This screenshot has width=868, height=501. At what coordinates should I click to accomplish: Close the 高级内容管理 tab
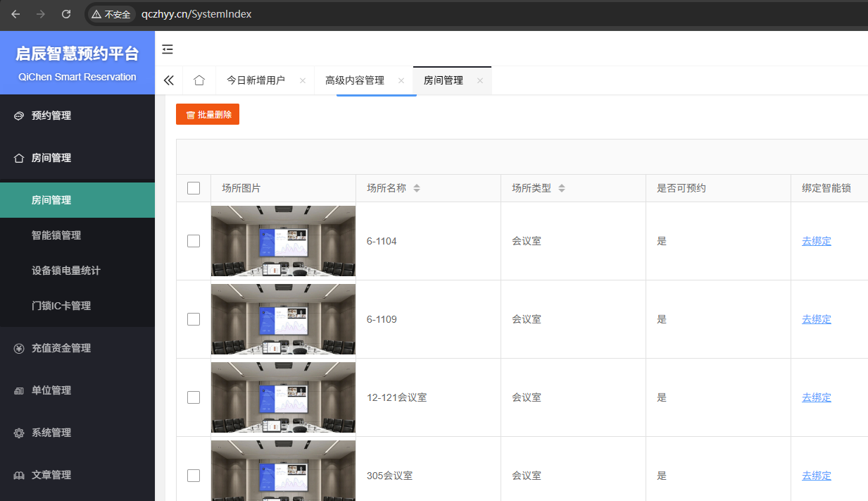pos(401,81)
